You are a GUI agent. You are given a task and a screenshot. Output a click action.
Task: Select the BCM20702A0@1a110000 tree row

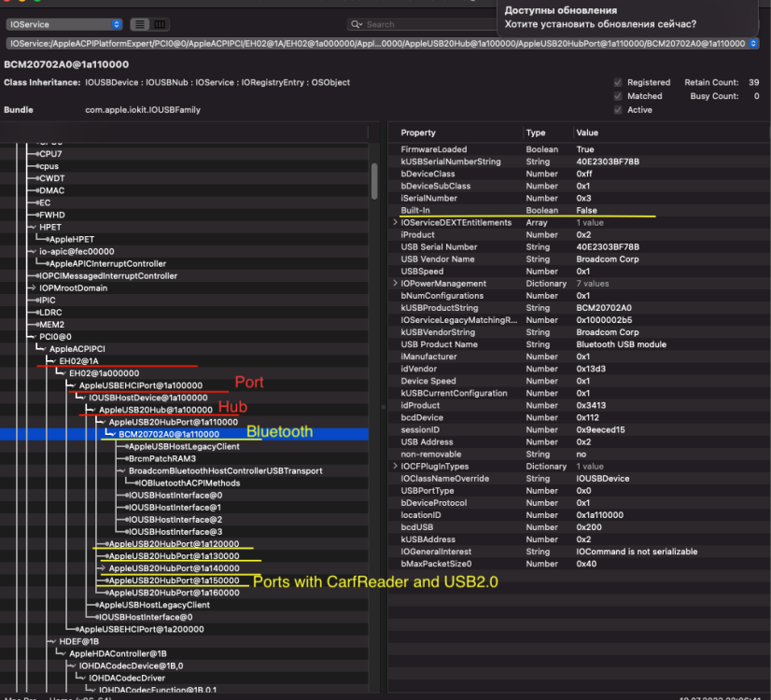pyautogui.click(x=184, y=434)
